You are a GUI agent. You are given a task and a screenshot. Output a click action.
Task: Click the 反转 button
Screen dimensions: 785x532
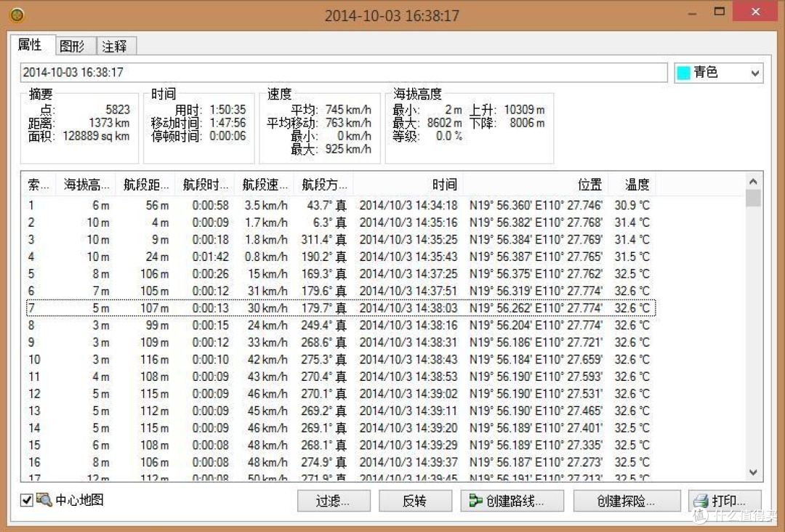415,501
